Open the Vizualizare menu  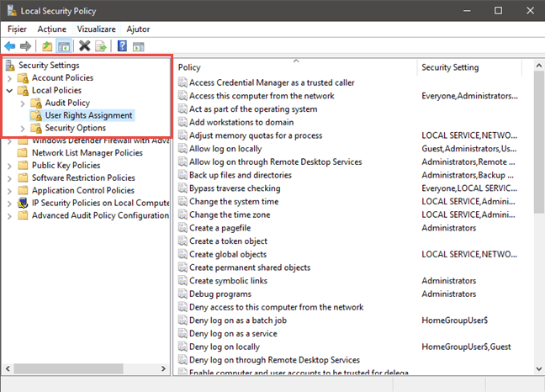click(x=96, y=29)
